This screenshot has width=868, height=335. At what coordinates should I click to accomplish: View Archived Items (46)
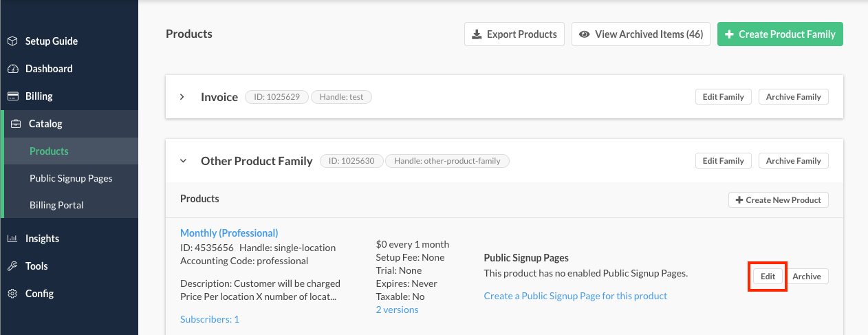(x=640, y=34)
